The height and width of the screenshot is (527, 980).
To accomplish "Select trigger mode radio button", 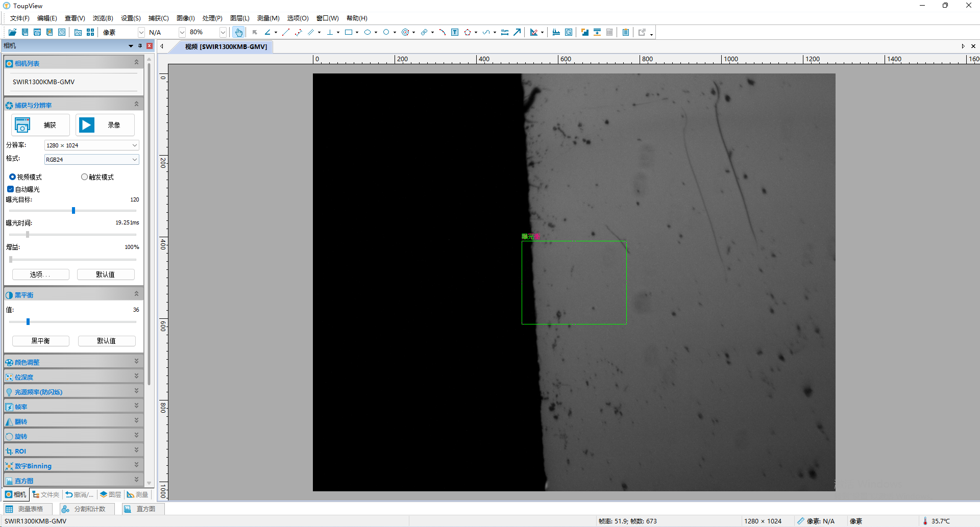I will [84, 177].
